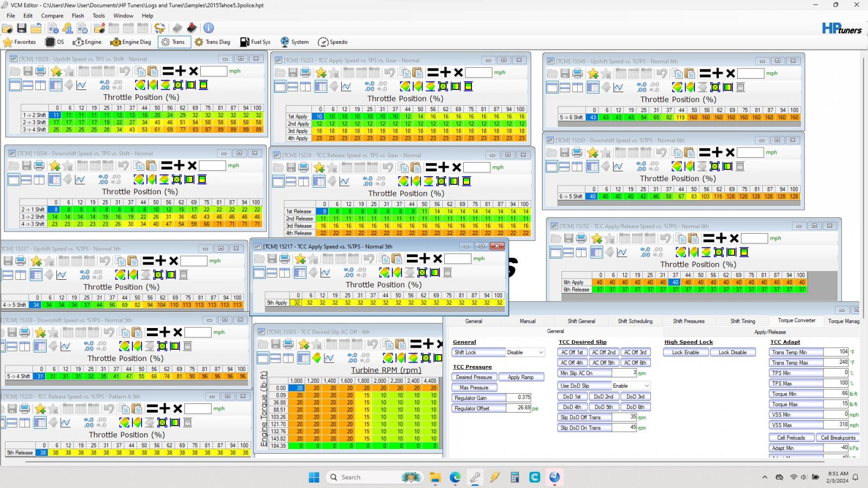The height and width of the screenshot is (488, 868).
Task: Paste cells in 15028 Upshift Speed window
Action: coord(152,71)
